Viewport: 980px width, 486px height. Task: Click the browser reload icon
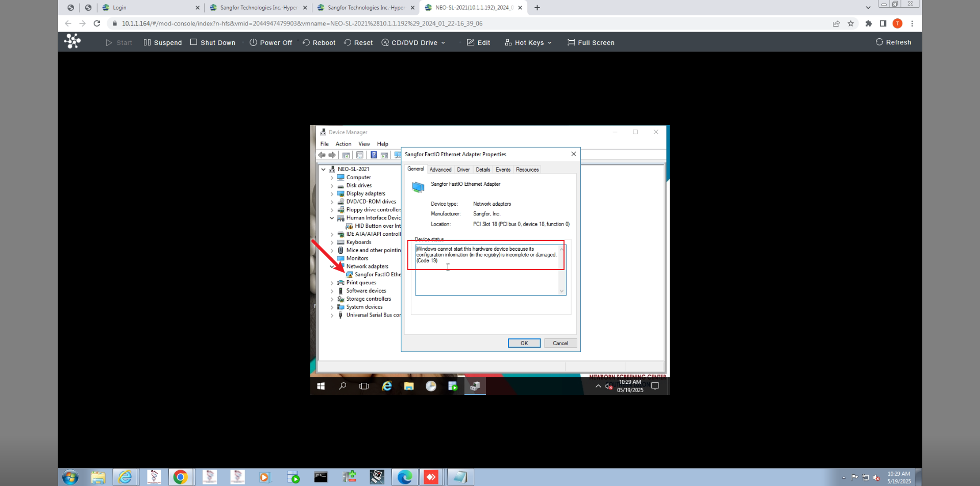[97, 23]
